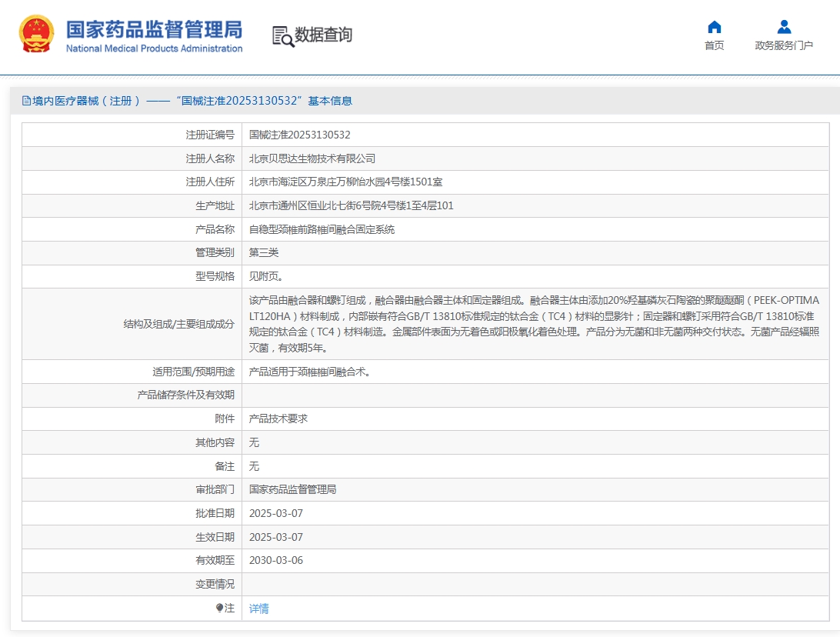Click the 结构及组成/主要组成成分 label
This screenshot has width=840, height=637.
click(x=179, y=324)
